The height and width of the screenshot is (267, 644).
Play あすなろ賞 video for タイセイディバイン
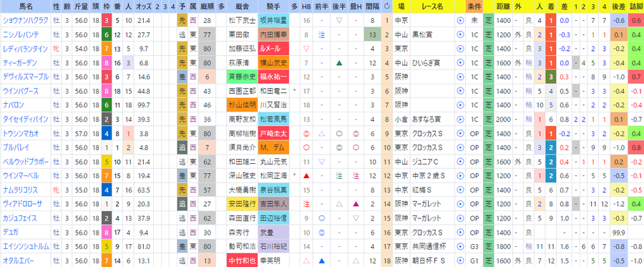point(460,120)
